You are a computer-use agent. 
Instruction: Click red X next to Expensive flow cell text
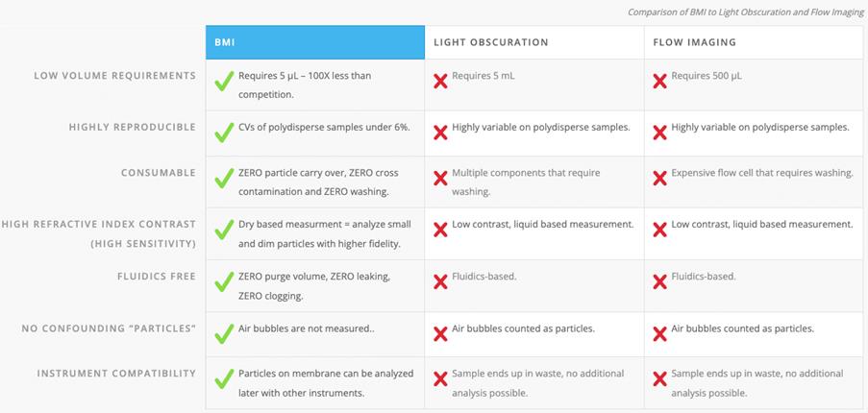659,178
